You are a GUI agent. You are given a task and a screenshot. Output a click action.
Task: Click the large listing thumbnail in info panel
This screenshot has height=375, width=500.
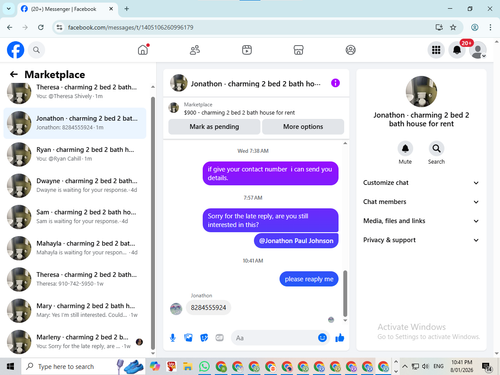pos(421,92)
